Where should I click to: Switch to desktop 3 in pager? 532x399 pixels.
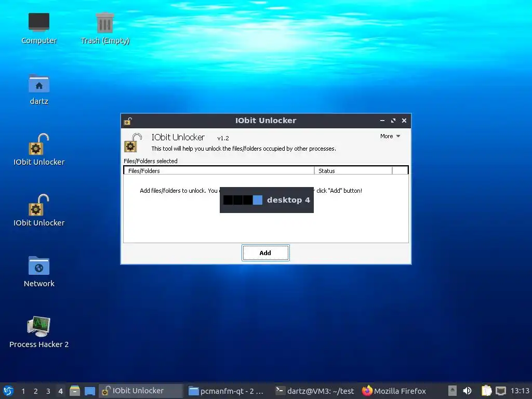[48, 391]
